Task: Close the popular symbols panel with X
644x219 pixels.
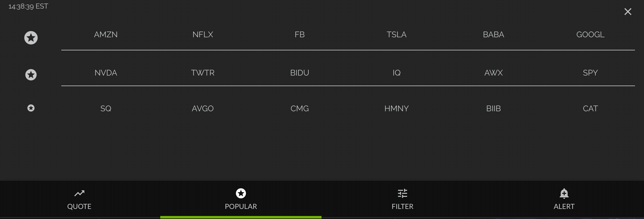Action: tap(628, 12)
